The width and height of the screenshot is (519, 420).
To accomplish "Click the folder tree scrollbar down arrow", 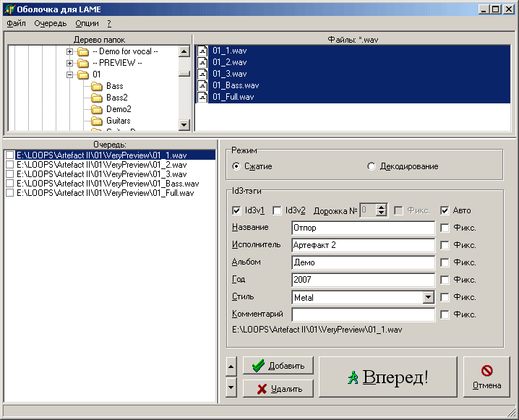I will (x=184, y=125).
